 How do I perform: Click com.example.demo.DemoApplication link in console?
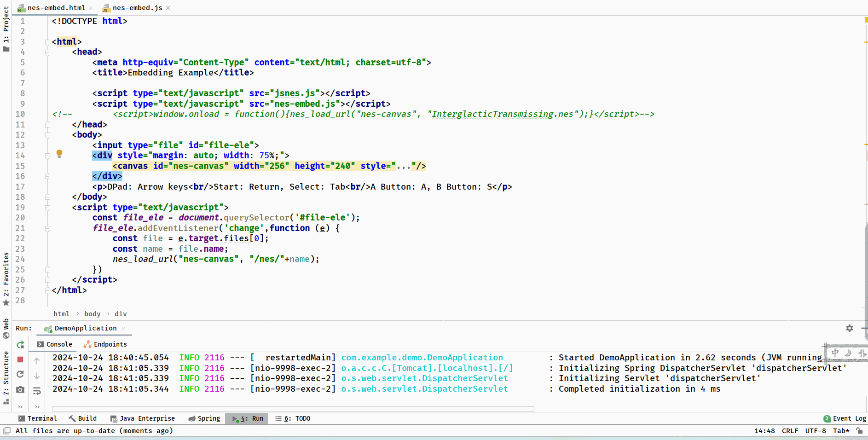tap(422, 358)
